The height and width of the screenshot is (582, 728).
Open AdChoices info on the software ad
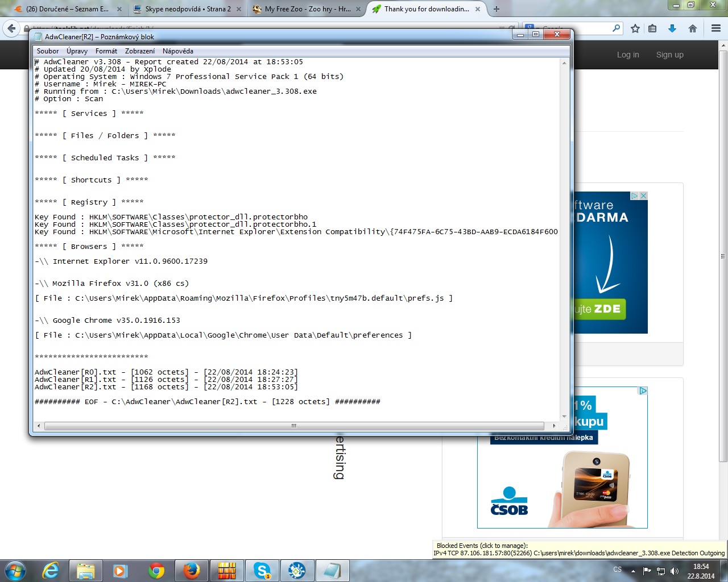[x=635, y=196]
